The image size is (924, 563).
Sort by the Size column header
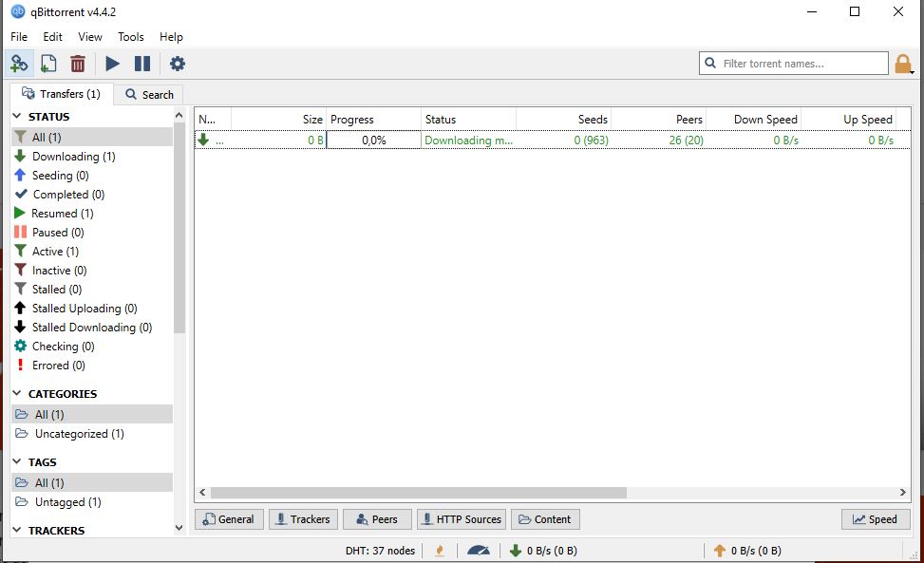278,119
